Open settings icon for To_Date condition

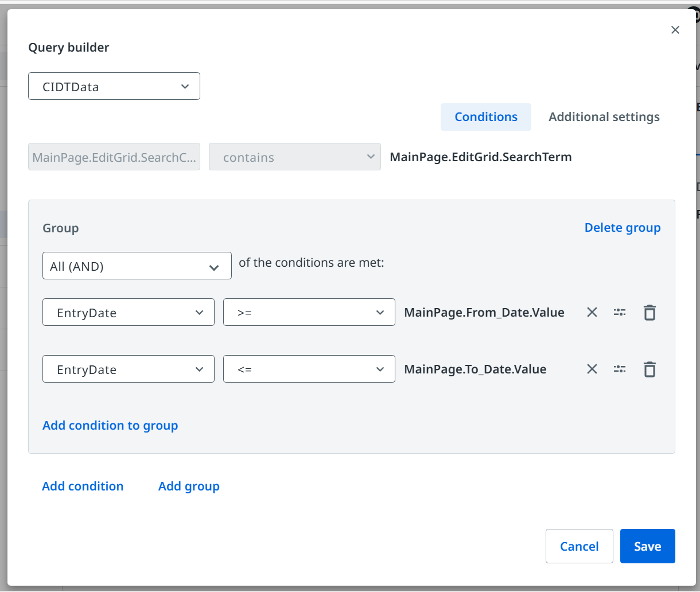[x=620, y=369]
